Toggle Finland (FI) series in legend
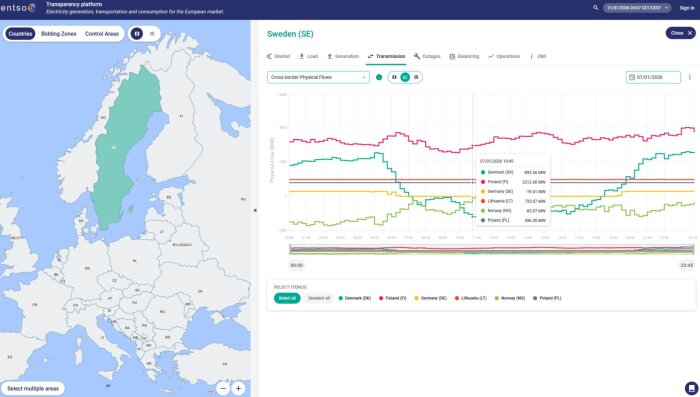Screen dimensions: 700x397 pyautogui.click(x=393, y=298)
